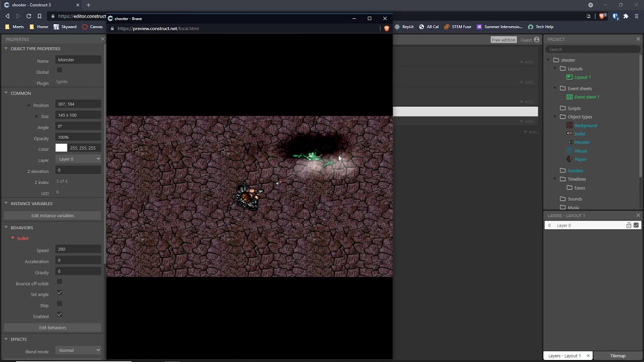Click the Brave Shields icon in the main browser toolbar
The width and height of the screenshot is (644, 362).
coord(602,16)
